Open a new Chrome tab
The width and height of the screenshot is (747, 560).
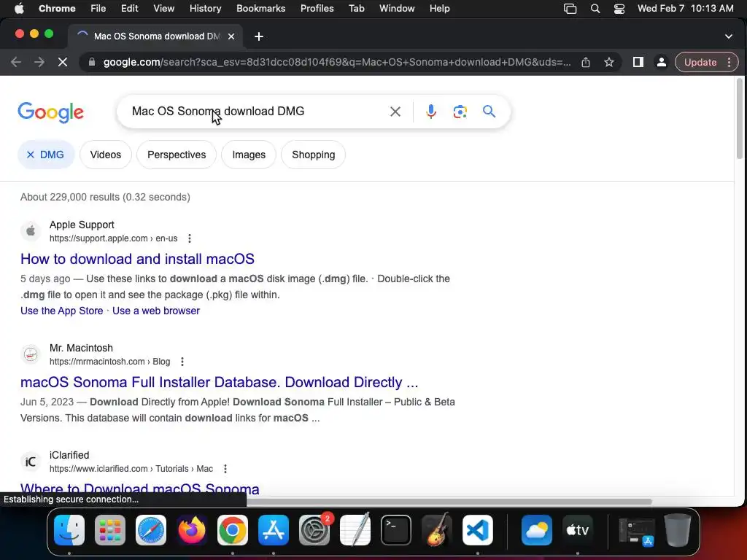pos(259,36)
